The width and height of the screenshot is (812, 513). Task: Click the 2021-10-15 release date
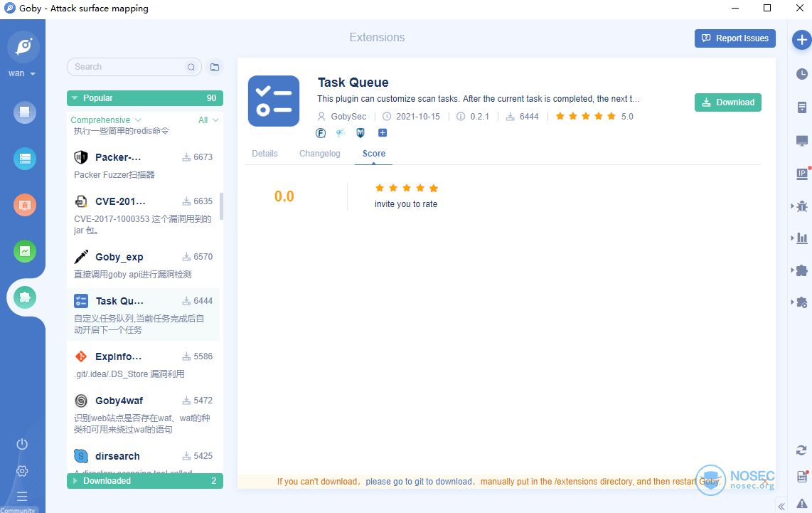tap(418, 117)
